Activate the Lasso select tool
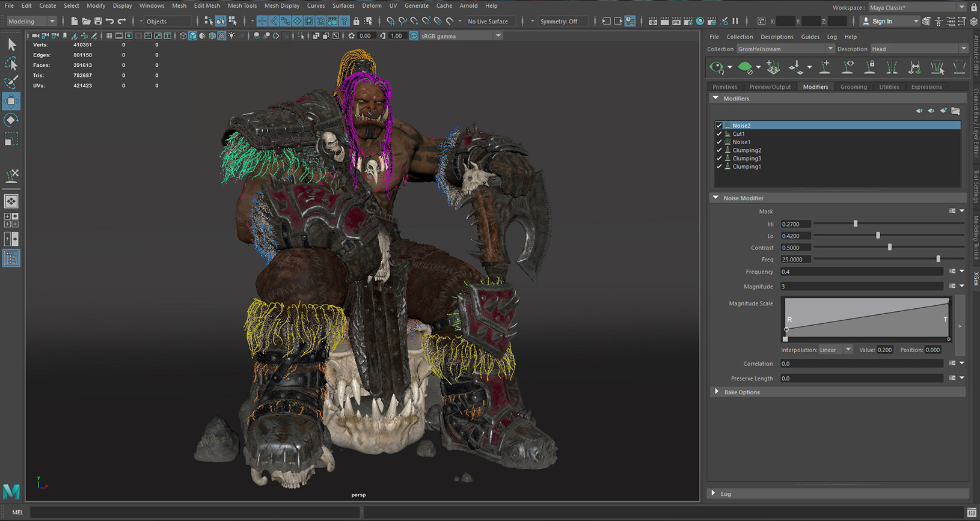Viewport: 980px width, 521px height. [x=11, y=64]
